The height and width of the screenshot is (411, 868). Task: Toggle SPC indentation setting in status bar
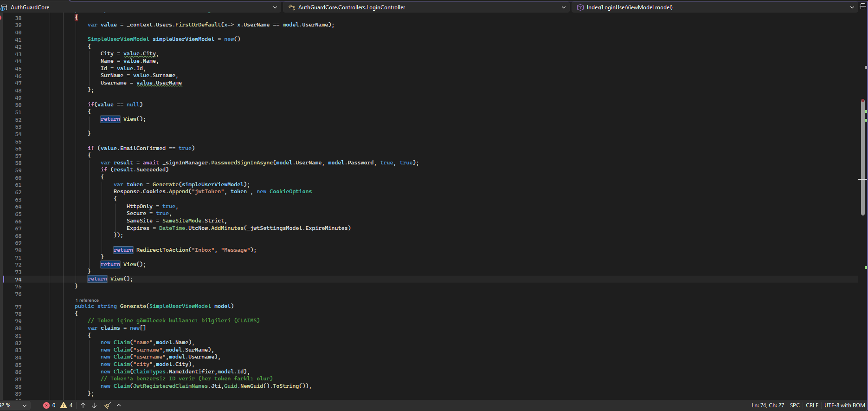pos(795,405)
